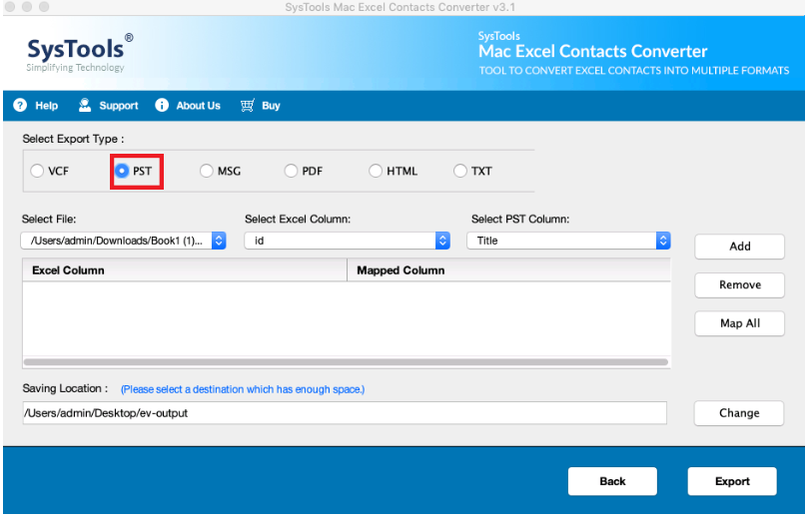
Task: Click the mapping table horizontal scrollbar
Action: click(x=346, y=362)
